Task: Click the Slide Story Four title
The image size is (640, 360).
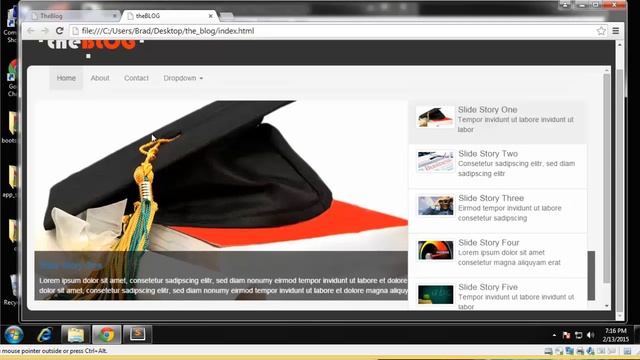Action: click(x=489, y=243)
